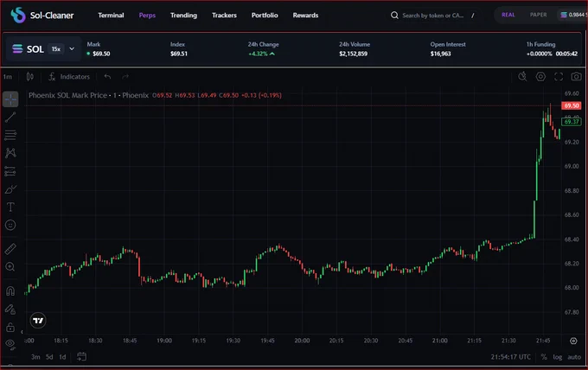
Task: Click the 24h Volume $2,152,859 value
Action: (354, 54)
